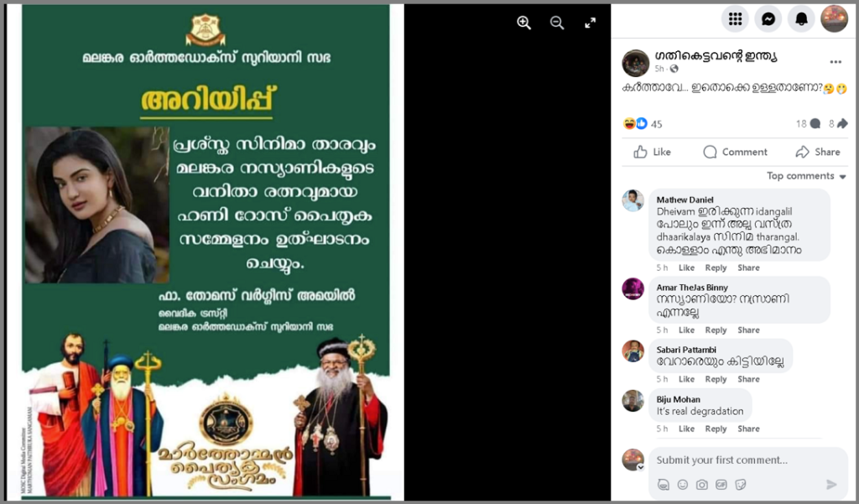
Task: Click the comment input field
Action: (x=748, y=460)
